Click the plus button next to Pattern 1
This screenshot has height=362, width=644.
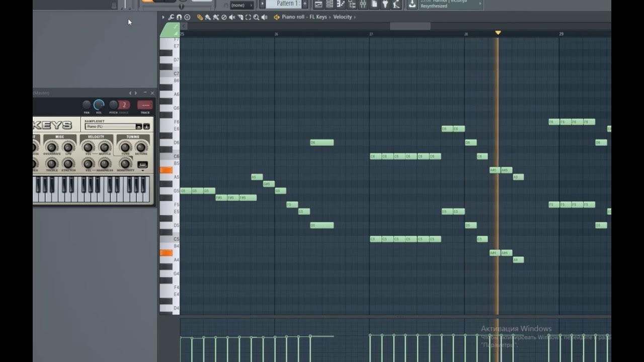pyautogui.click(x=304, y=4)
